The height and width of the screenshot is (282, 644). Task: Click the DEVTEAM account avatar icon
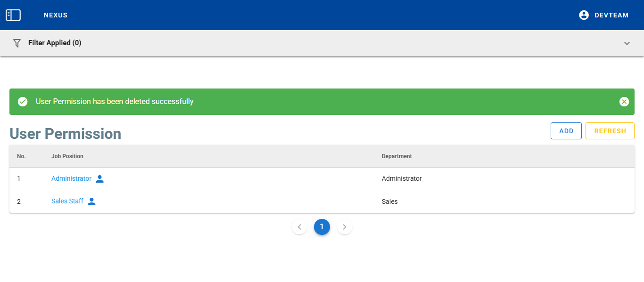pos(584,15)
